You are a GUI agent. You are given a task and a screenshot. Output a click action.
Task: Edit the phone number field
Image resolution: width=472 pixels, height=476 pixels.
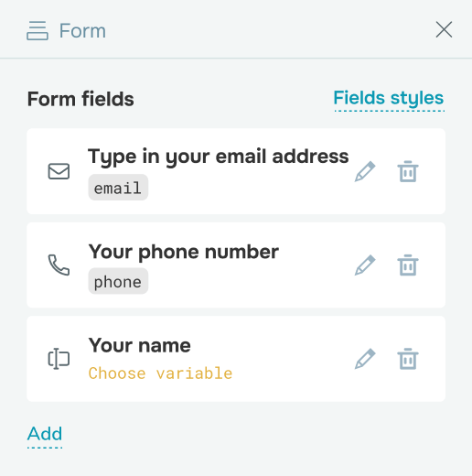[x=365, y=265]
